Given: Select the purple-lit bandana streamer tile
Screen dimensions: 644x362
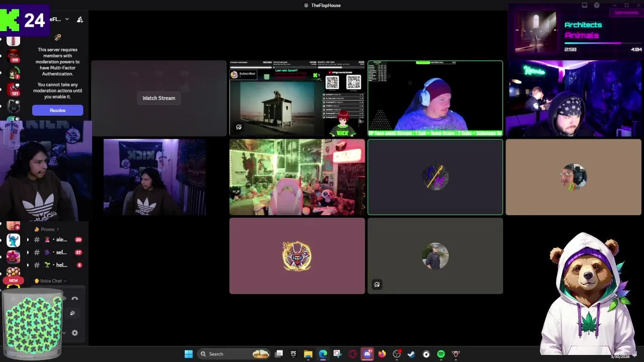Looking at the screenshot, I should click(x=574, y=99).
